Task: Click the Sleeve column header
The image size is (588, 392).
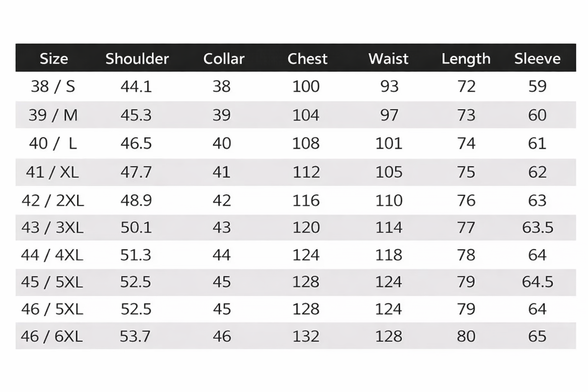Action: coord(537,59)
